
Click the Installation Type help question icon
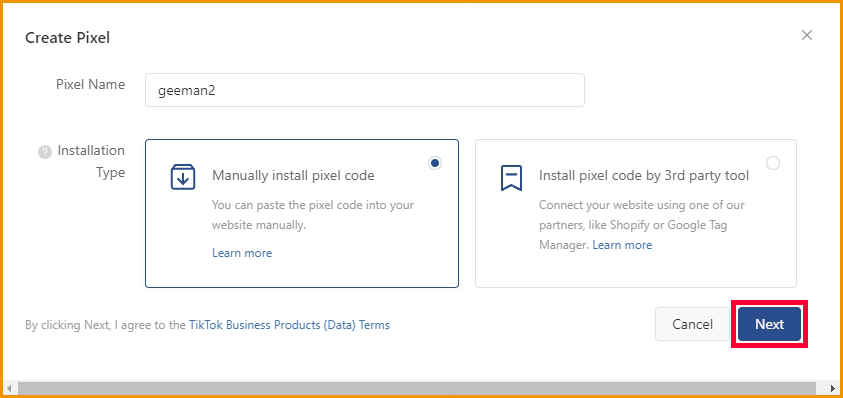(45, 152)
